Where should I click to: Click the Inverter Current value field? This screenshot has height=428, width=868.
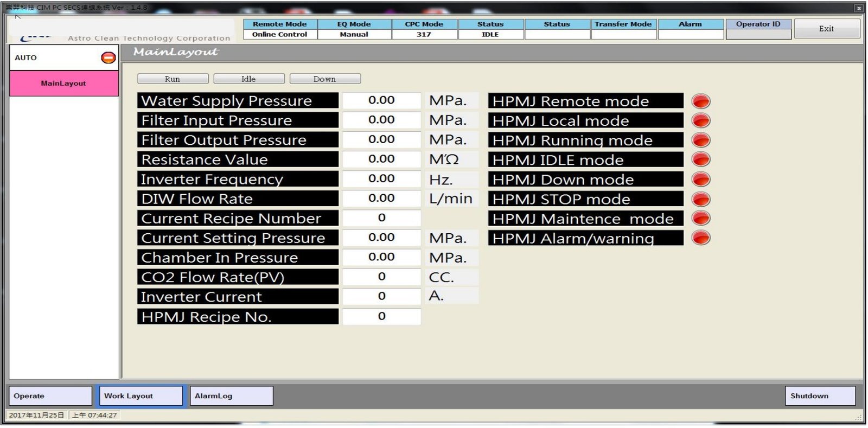[x=382, y=296]
